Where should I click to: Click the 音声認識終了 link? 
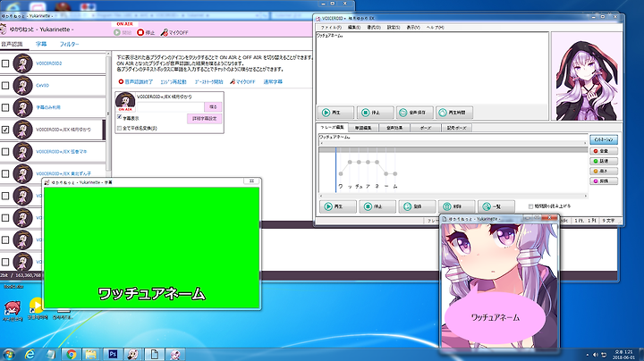136,81
